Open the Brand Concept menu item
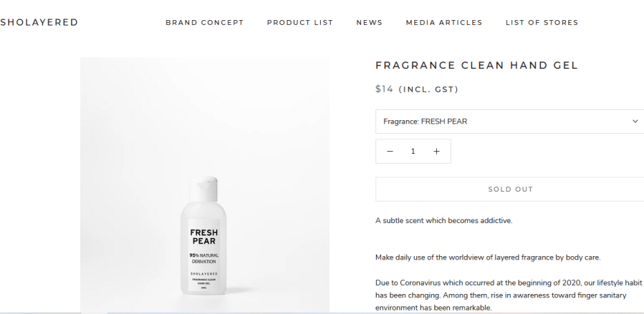Viewport: 644px width, 314px height. click(x=204, y=22)
